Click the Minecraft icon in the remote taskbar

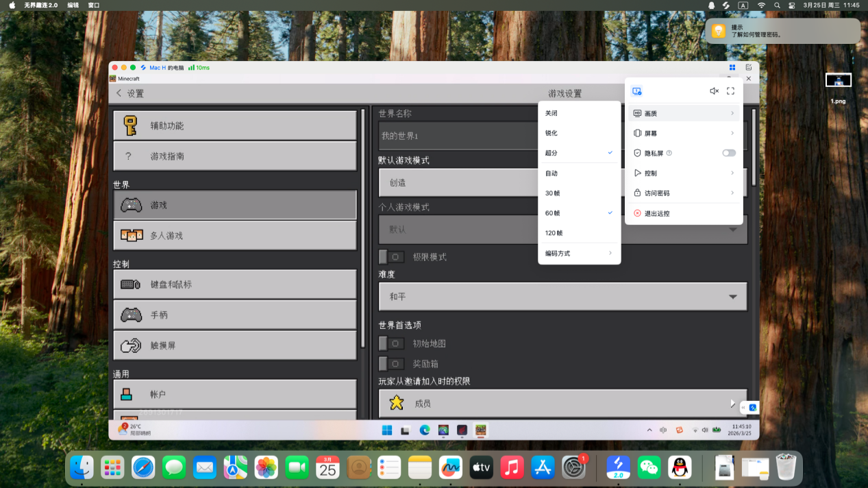coord(480,430)
